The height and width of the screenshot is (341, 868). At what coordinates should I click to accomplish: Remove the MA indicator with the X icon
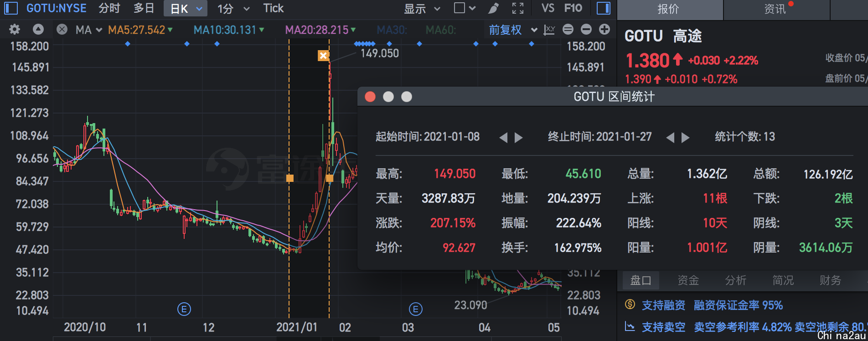(x=62, y=30)
